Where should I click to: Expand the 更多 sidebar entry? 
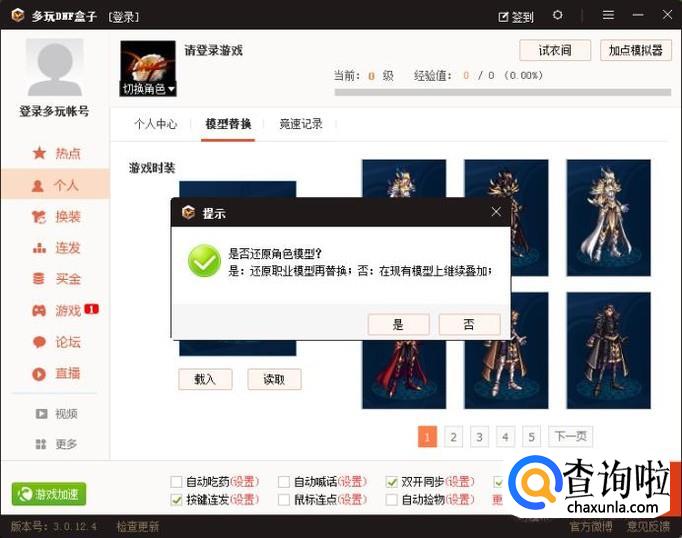pos(56,444)
